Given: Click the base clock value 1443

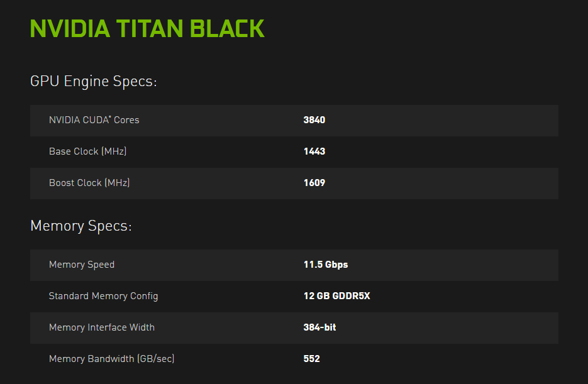Looking at the screenshot, I should pyautogui.click(x=314, y=151).
